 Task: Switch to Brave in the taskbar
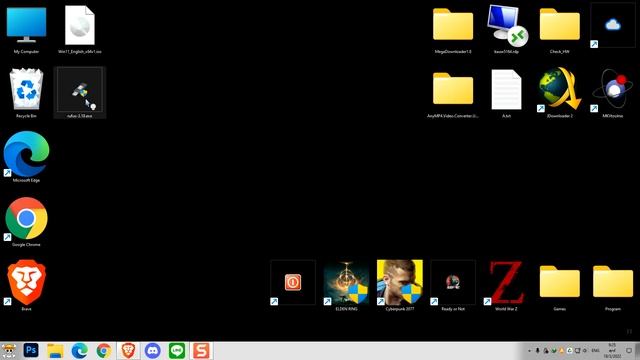pos(128,351)
